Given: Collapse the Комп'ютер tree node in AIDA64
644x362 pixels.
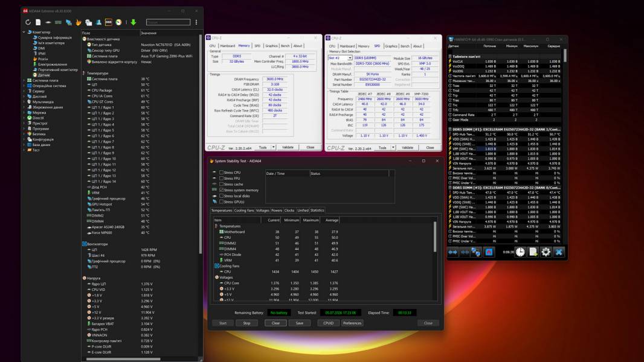Looking at the screenshot, I should [x=24, y=32].
